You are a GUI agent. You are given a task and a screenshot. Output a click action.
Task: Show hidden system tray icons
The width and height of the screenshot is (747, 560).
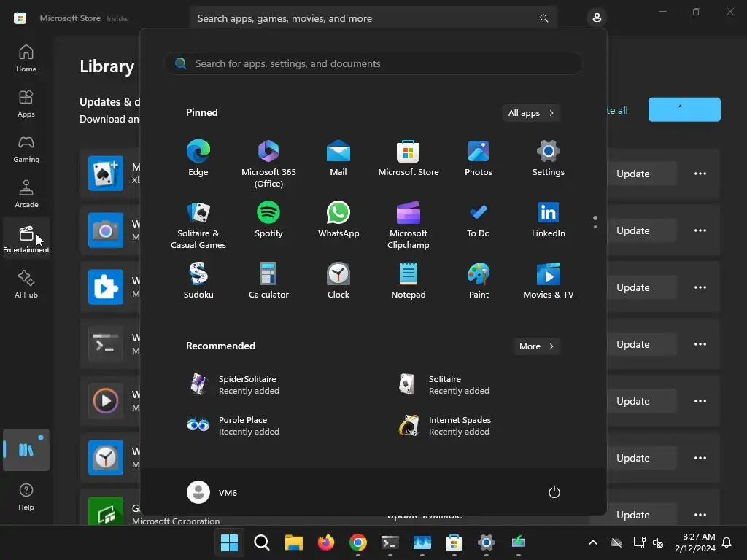593,542
